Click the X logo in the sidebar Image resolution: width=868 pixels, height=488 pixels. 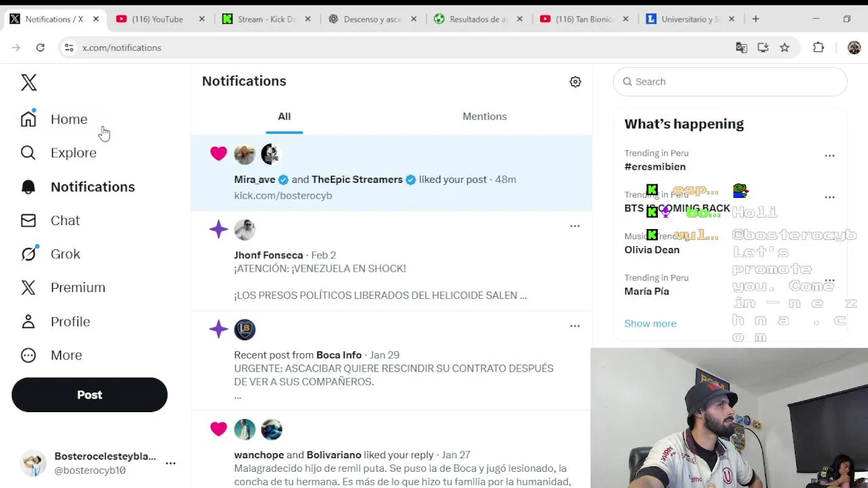[x=28, y=83]
